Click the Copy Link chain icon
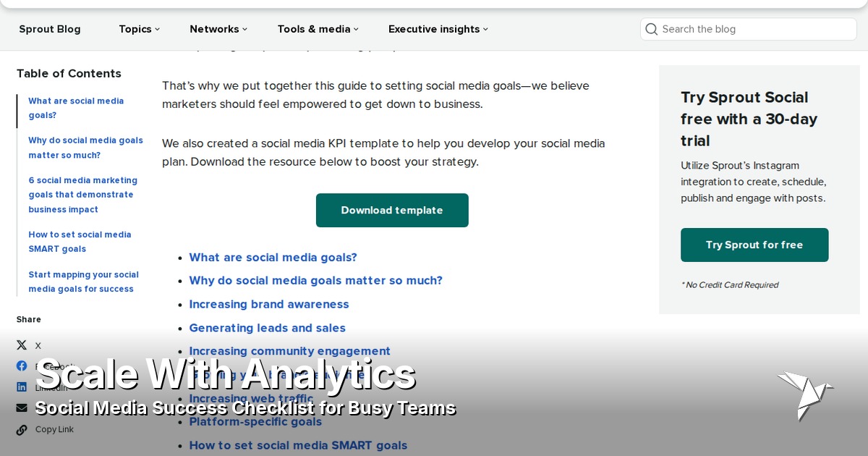The width and height of the screenshot is (868, 456). (x=22, y=429)
